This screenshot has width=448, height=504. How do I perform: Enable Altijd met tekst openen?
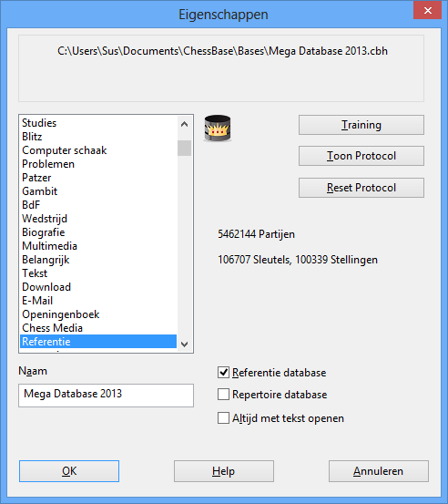[223, 418]
